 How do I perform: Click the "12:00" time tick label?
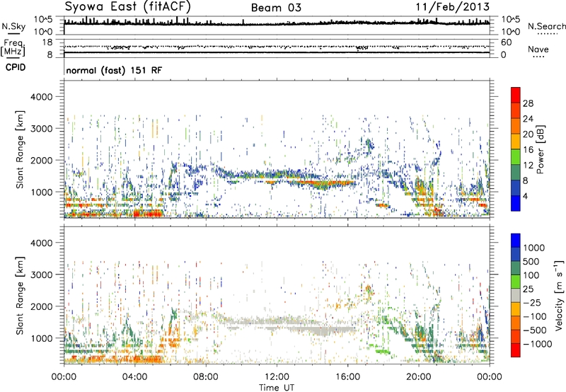point(277,377)
